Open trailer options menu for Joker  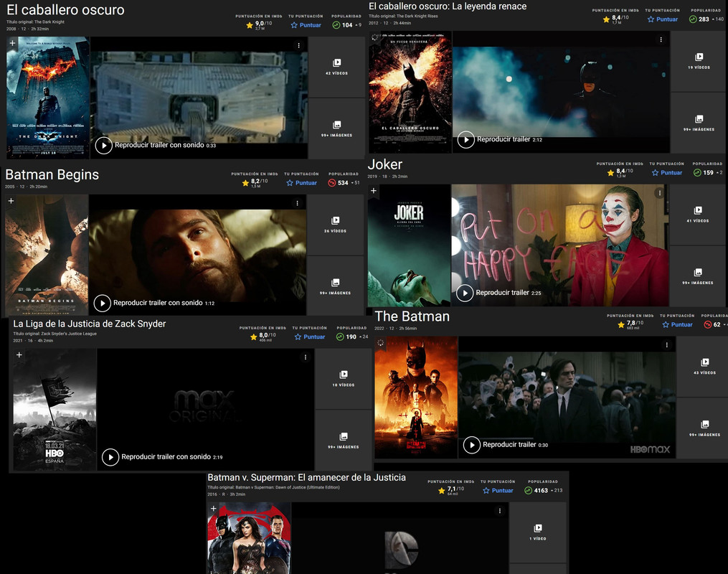coord(660,193)
